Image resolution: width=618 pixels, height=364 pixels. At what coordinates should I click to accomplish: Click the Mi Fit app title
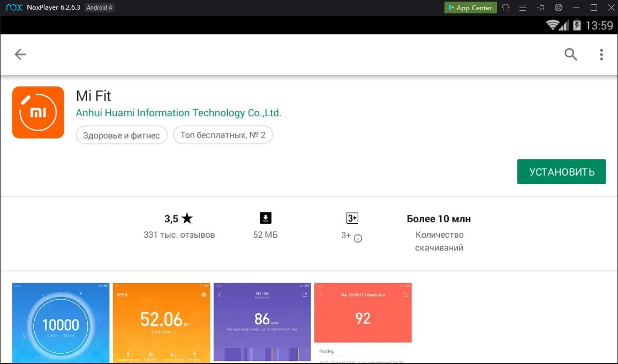pyautogui.click(x=93, y=96)
